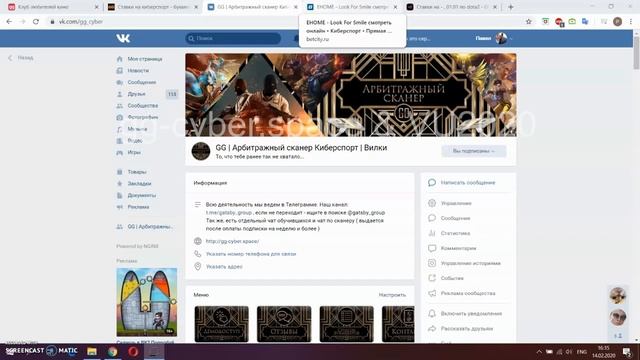This screenshot has height=360, width=640.
Task: Close the GG | Арбитражный сканер tab
Action: [x=296, y=7]
